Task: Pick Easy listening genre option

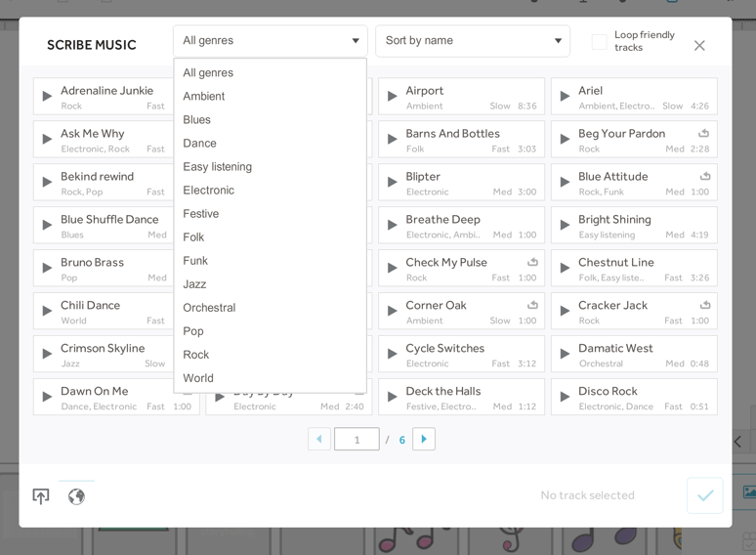Action: (x=217, y=167)
